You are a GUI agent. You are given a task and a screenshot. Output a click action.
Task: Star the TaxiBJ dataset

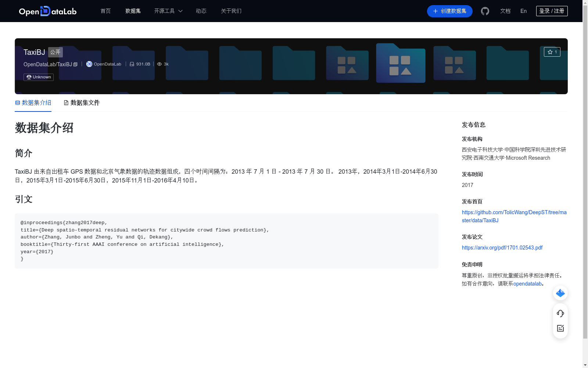(552, 52)
